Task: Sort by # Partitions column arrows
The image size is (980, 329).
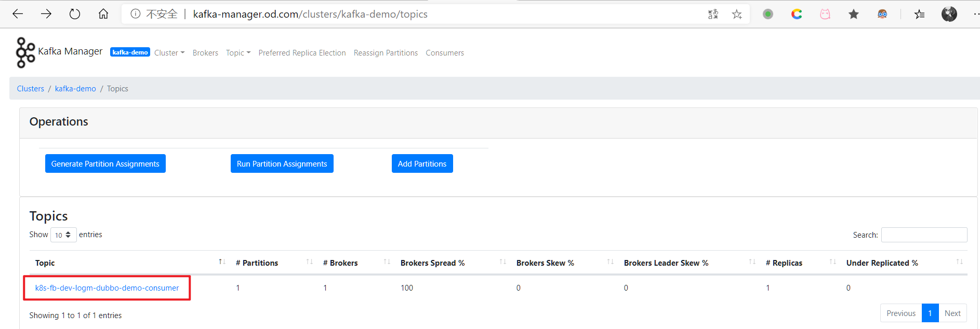Action: coord(310,262)
